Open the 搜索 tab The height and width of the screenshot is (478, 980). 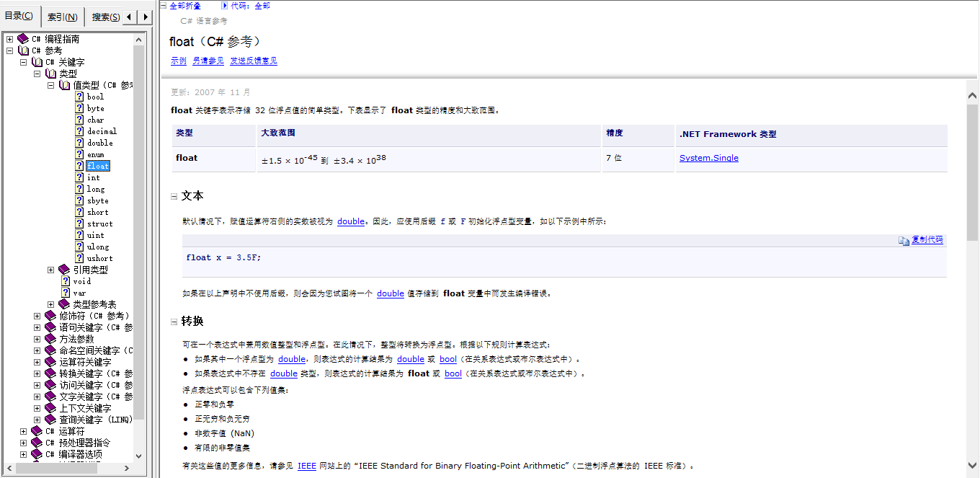pyautogui.click(x=104, y=15)
